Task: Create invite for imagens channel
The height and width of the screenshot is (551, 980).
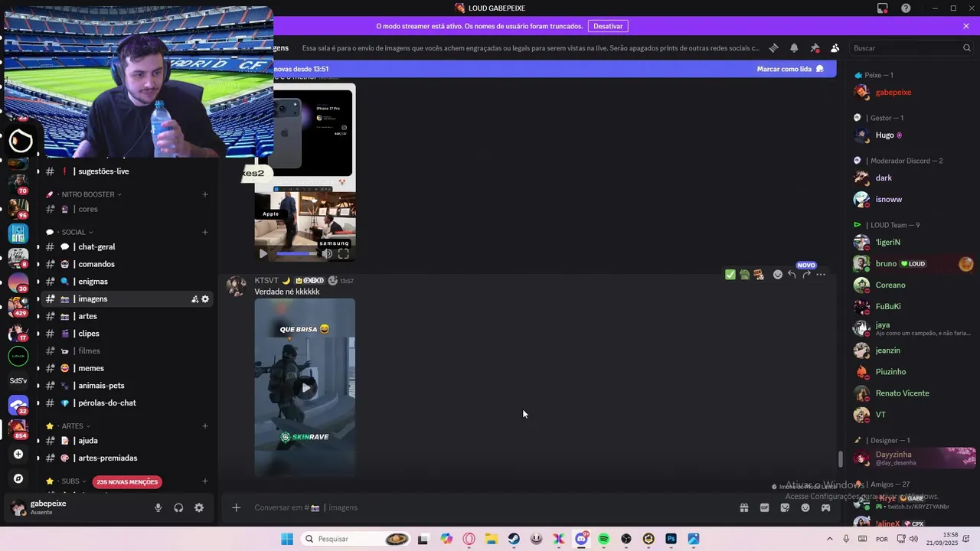Action: point(194,299)
